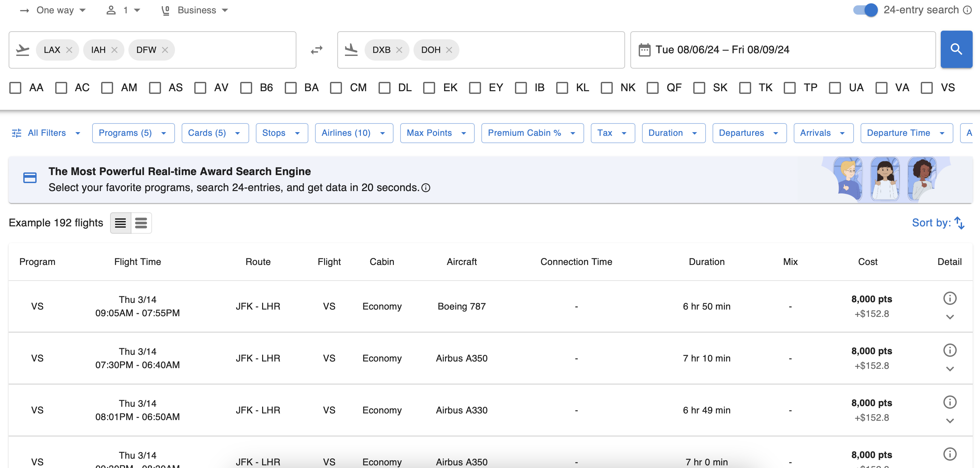Open detail info for Airbus A330 flight
980x468 pixels.
click(x=950, y=402)
